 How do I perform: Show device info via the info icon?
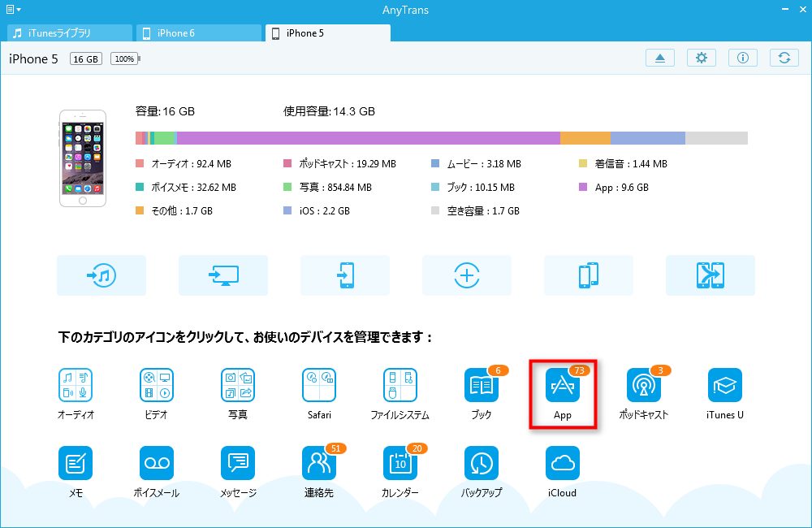(743, 58)
